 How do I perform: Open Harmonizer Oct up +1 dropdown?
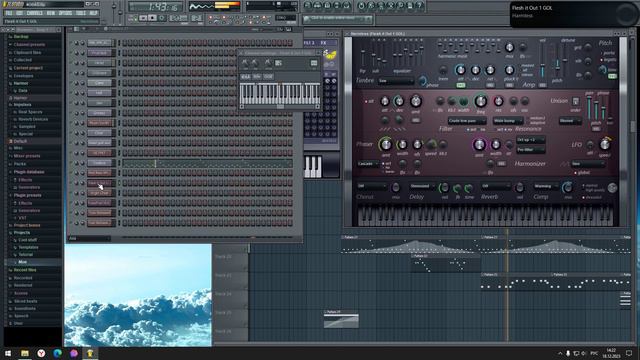pos(530,140)
